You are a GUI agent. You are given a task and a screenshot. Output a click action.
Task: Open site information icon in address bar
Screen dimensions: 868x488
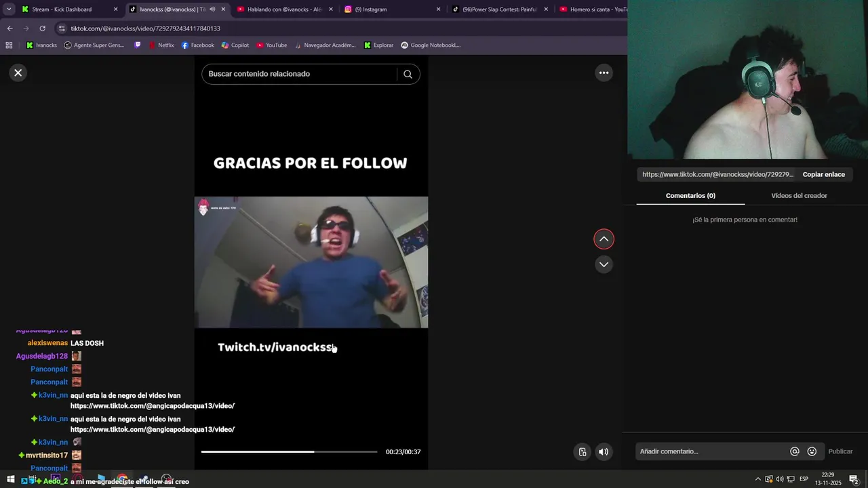point(62,28)
